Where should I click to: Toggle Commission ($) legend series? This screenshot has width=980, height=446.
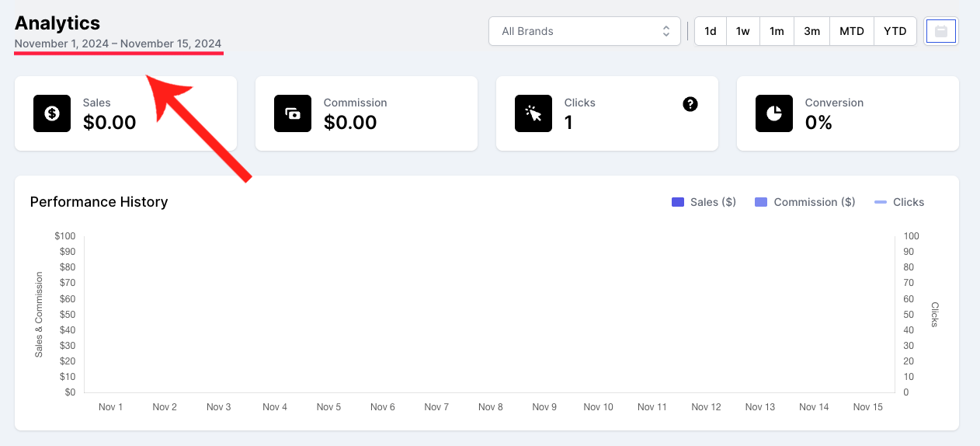[x=805, y=202]
